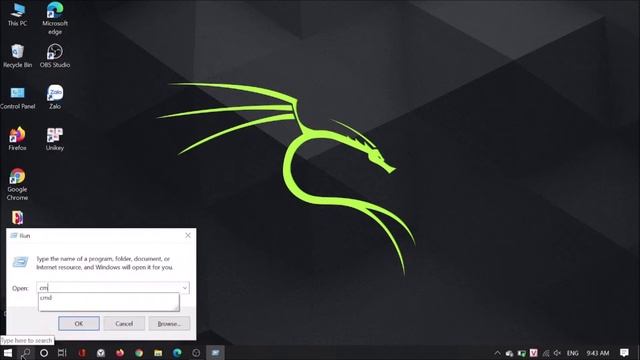
Task: Select the Google Chrome desktop shortcut
Action: point(17,184)
